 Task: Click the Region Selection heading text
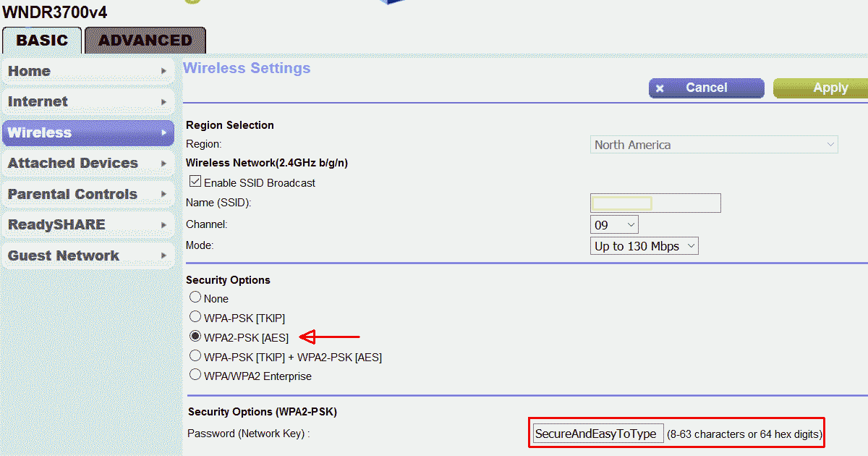click(230, 125)
